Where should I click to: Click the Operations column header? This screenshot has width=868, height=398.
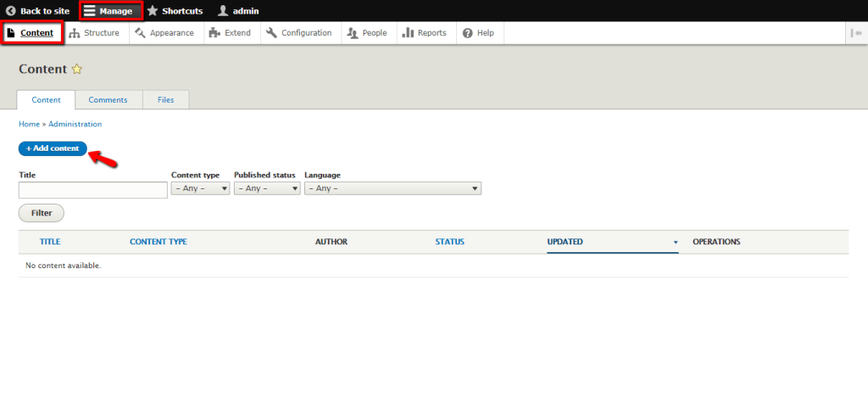716,242
